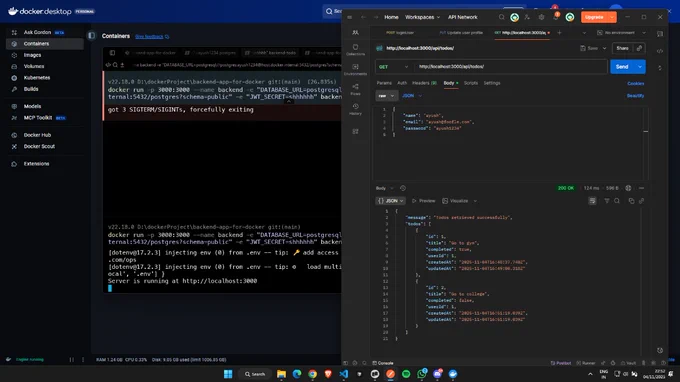
Task: Open API Network in Postman
Action: (x=462, y=17)
